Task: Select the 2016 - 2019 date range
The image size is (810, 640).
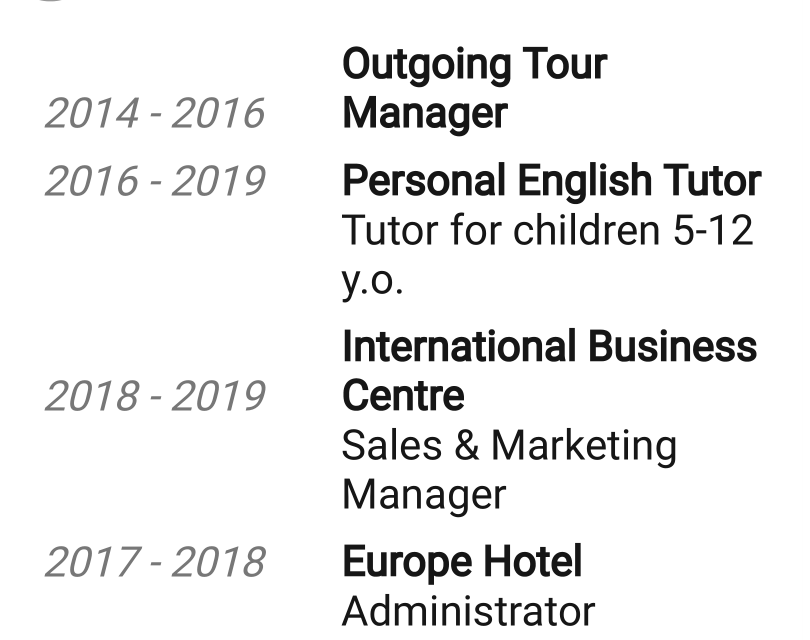Action: click(154, 182)
